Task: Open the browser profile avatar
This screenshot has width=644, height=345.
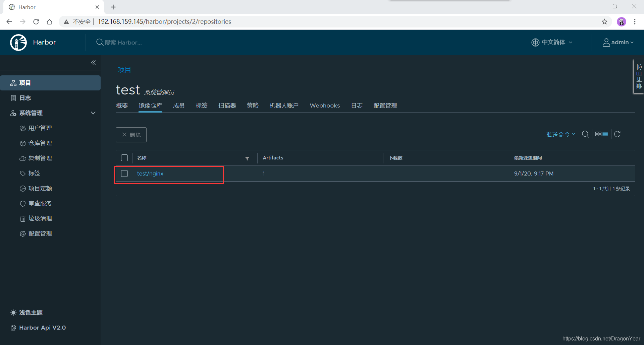Action: tap(621, 22)
